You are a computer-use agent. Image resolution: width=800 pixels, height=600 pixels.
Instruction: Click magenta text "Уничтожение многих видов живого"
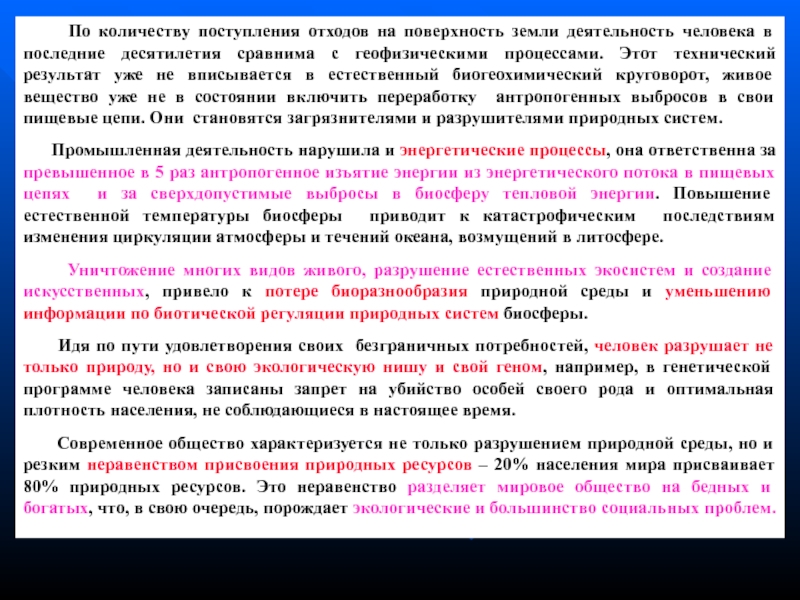pos(214,270)
